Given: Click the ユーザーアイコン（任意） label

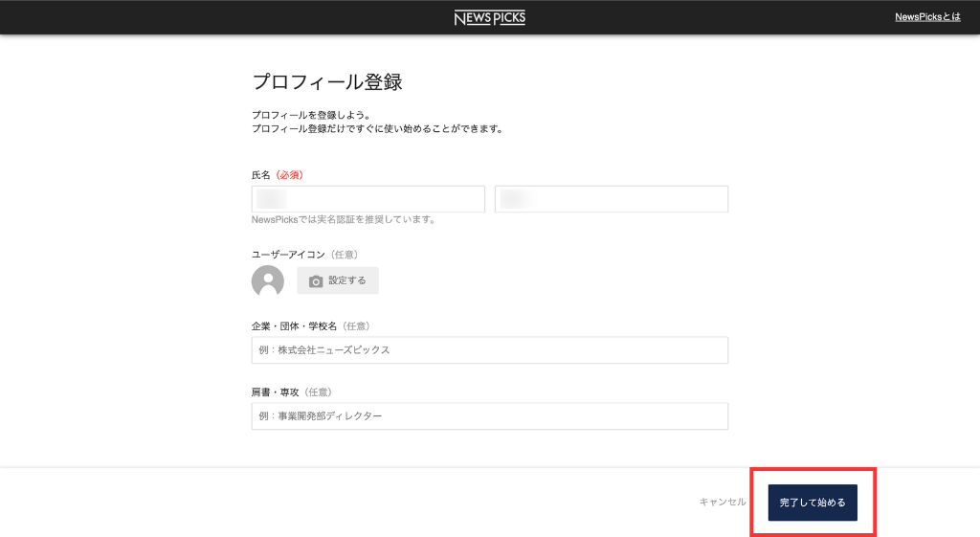Looking at the screenshot, I should pyautogui.click(x=304, y=255).
